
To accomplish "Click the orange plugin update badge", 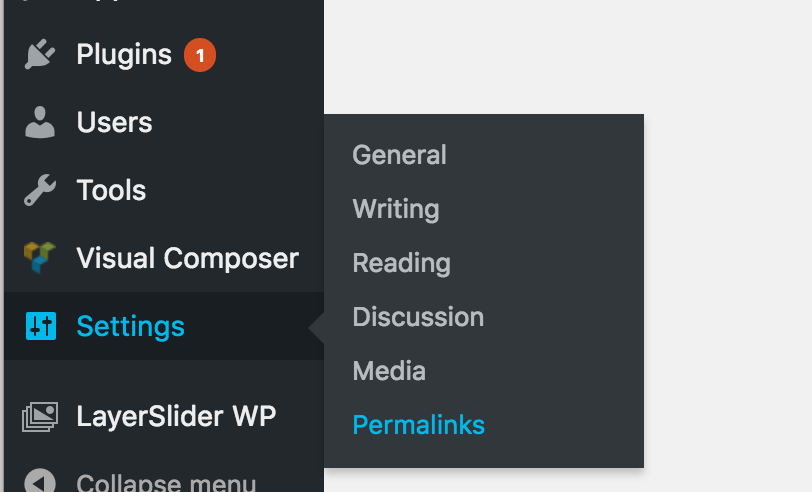I will [x=200, y=55].
